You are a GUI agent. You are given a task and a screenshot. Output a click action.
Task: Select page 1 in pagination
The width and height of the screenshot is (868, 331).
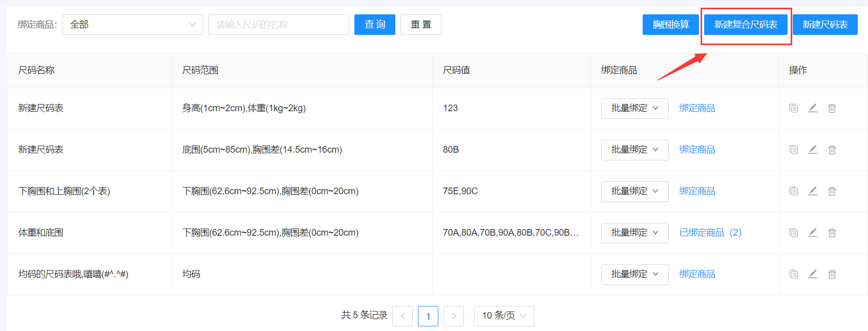[x=428, y=316]
